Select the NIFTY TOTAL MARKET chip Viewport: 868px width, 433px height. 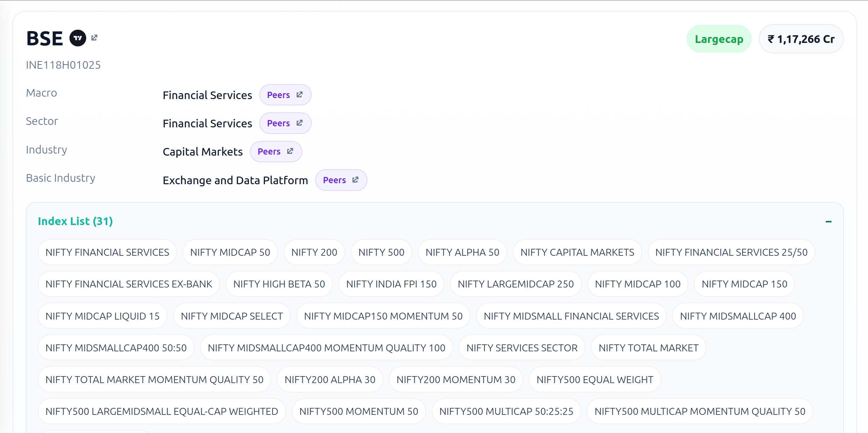[x=649, y=348]
